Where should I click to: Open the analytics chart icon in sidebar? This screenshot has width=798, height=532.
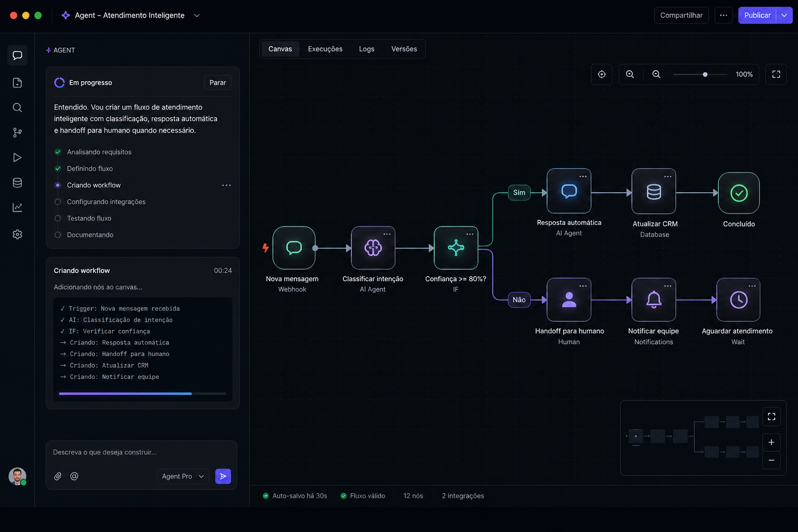click(17, 207)
